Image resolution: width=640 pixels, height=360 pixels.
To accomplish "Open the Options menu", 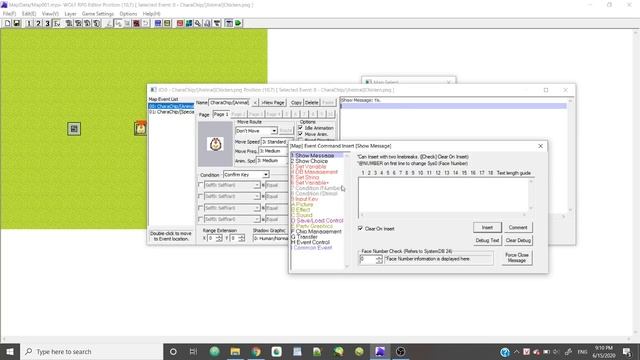I will point(128,13).
